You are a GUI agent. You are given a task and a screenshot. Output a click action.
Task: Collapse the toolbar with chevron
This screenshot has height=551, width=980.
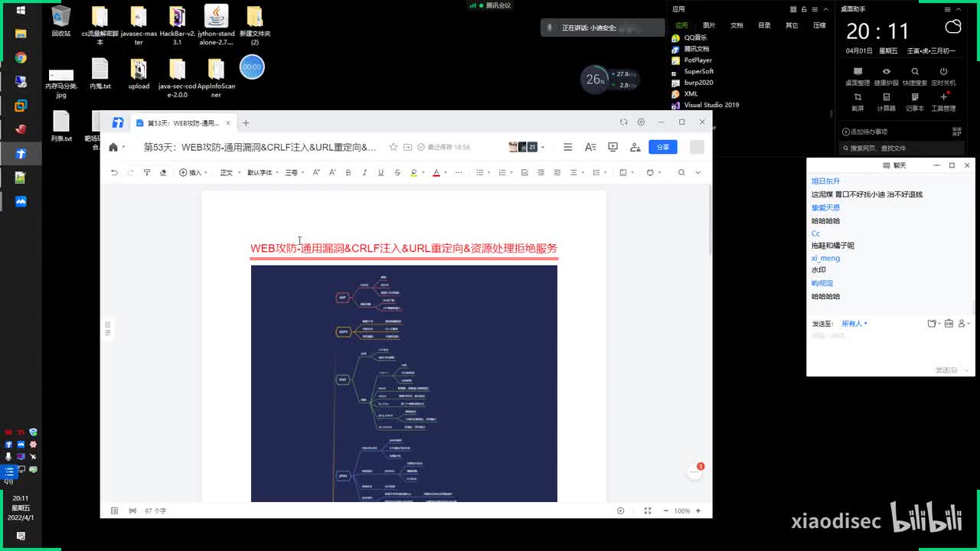(697, 173)
